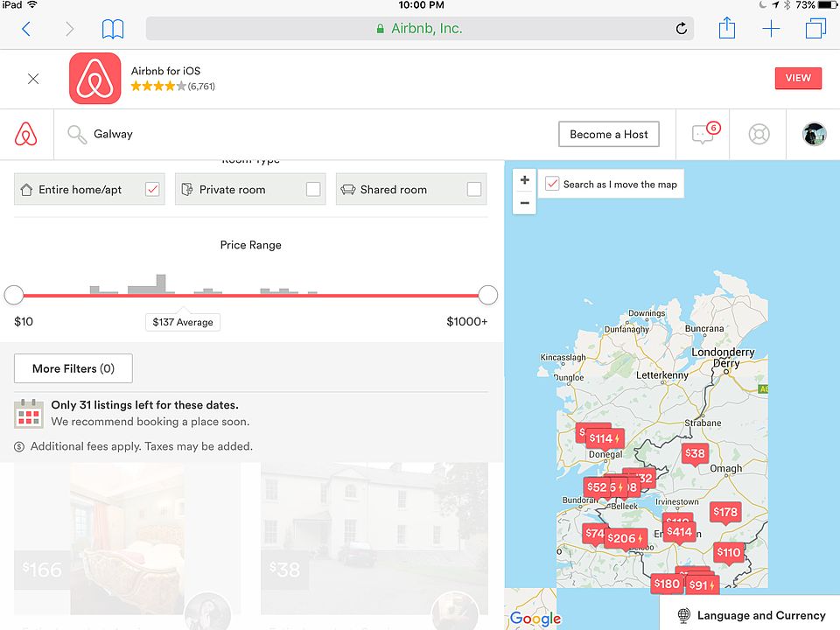
Task: Dismiss the Airbnb for iOS banner
Action: [33, 79]
